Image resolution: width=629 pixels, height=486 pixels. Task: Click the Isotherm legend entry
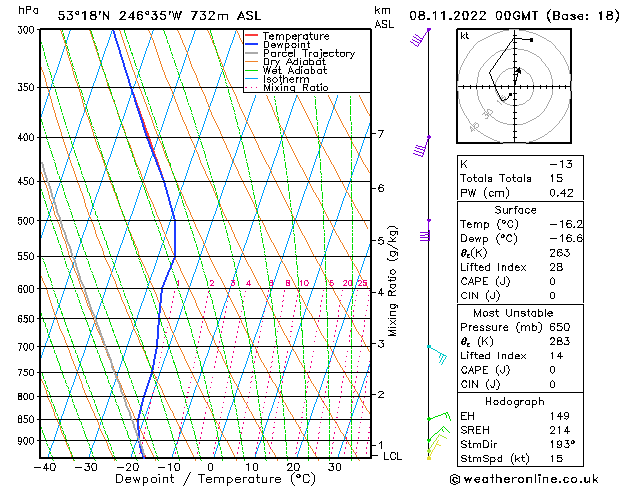coord(286,79)
